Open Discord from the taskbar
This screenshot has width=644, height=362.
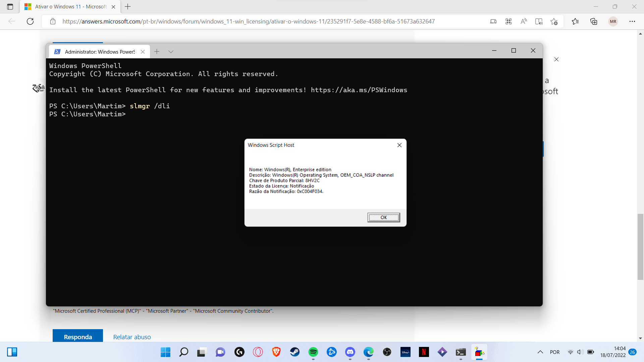tap(350, 352)
